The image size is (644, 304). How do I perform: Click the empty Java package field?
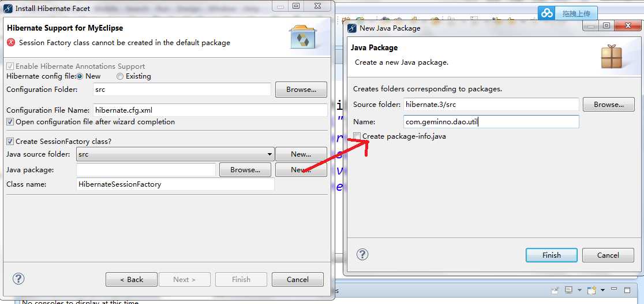[x=146, y=169]
